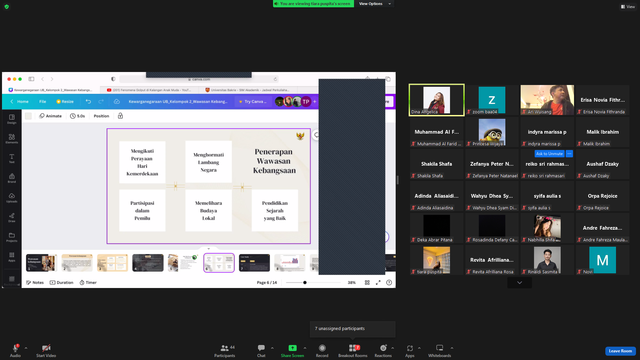Screen dimensions: 640x360
Task: Open Zoom Apps
Action: coord(410,350)
